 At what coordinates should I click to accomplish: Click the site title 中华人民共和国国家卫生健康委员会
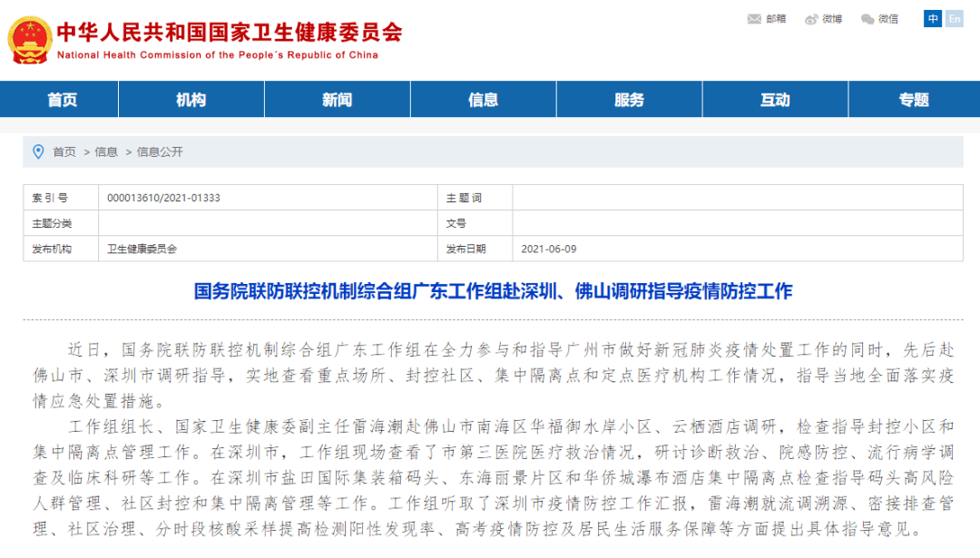tap(230, 33)
